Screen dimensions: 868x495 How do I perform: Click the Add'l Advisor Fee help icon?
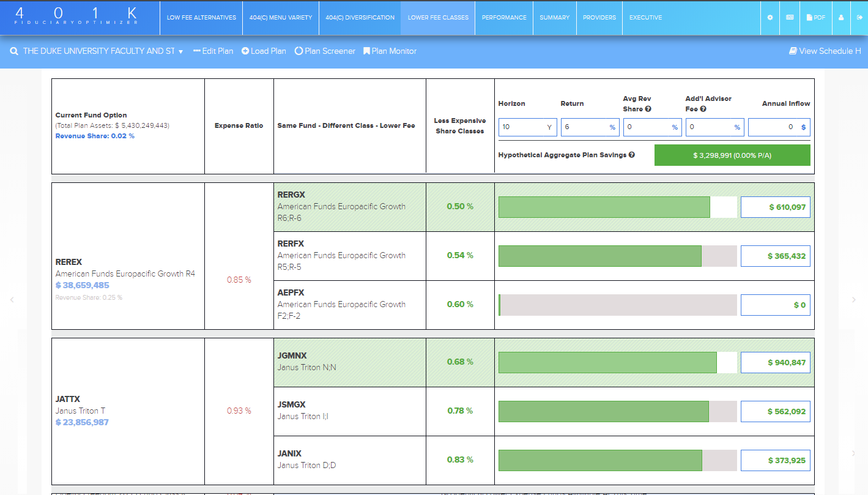703,109
